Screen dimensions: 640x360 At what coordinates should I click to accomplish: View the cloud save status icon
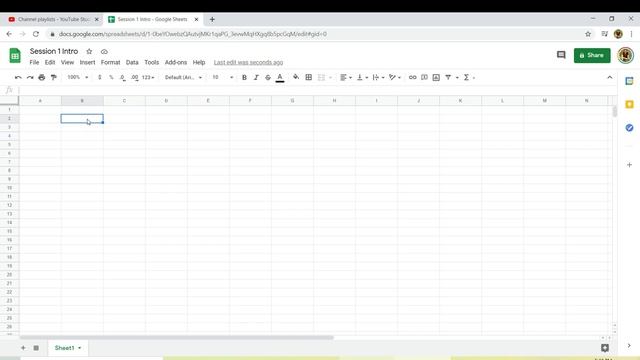point(104,51)
